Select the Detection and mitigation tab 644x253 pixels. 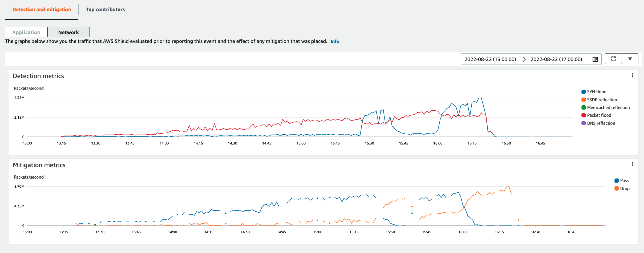[x=42, y=9]
